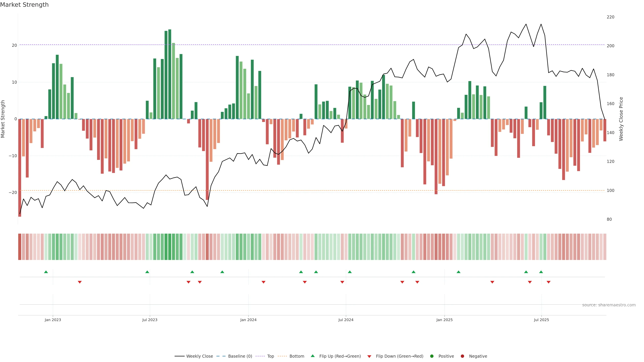
Task: Click the Negative red circle legend icon
Action: [462, 356]
